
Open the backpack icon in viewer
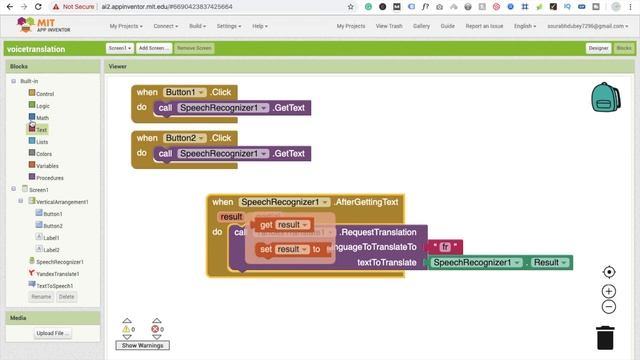click(x=606, y=97)
